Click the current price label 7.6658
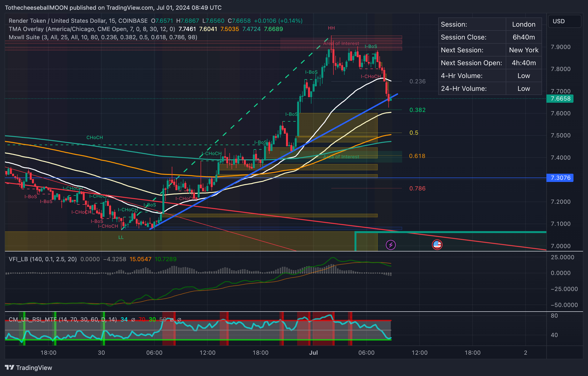Screen dimensions: 588x376 coord(560,99)
